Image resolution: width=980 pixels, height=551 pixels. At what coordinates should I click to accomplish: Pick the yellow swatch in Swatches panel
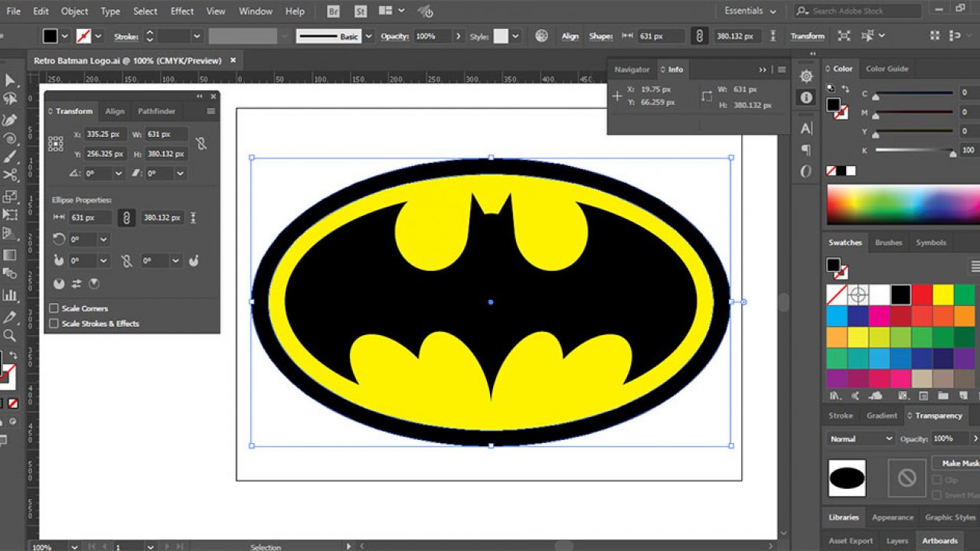[x=943, y=295]
